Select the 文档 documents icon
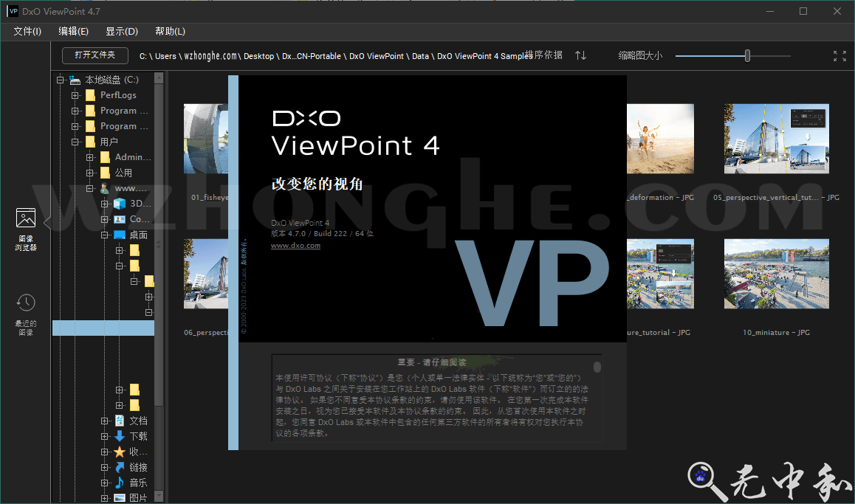 pyautogui.click(x=118, y=420)
